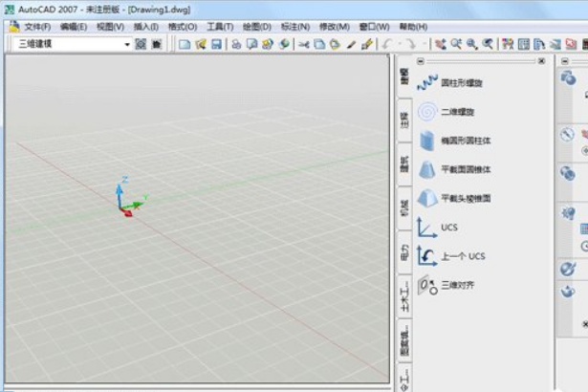The width and height of the screenshot is (588, 392).
Task: Toggle the Tool Palettes window icon
Action: coord(539,44)
